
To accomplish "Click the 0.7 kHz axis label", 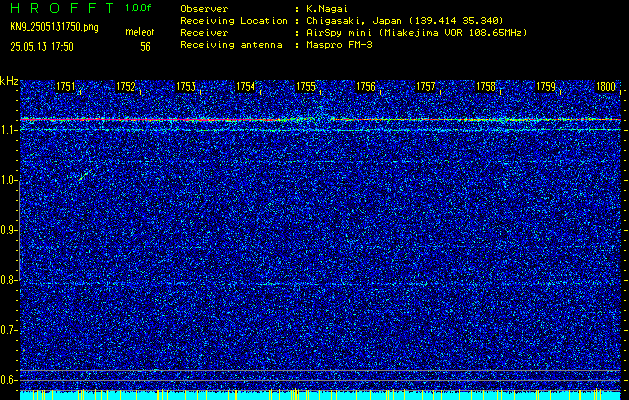I will point(7,330).
